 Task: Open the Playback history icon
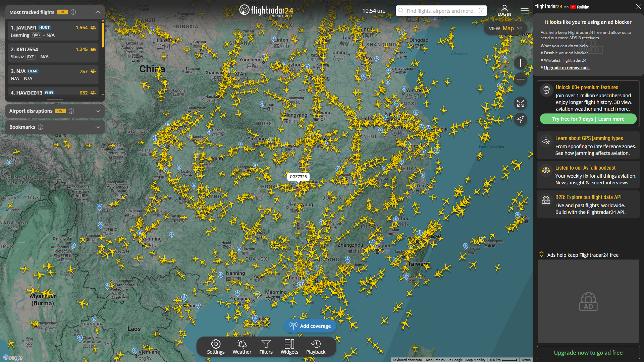(x=316, y=347)
